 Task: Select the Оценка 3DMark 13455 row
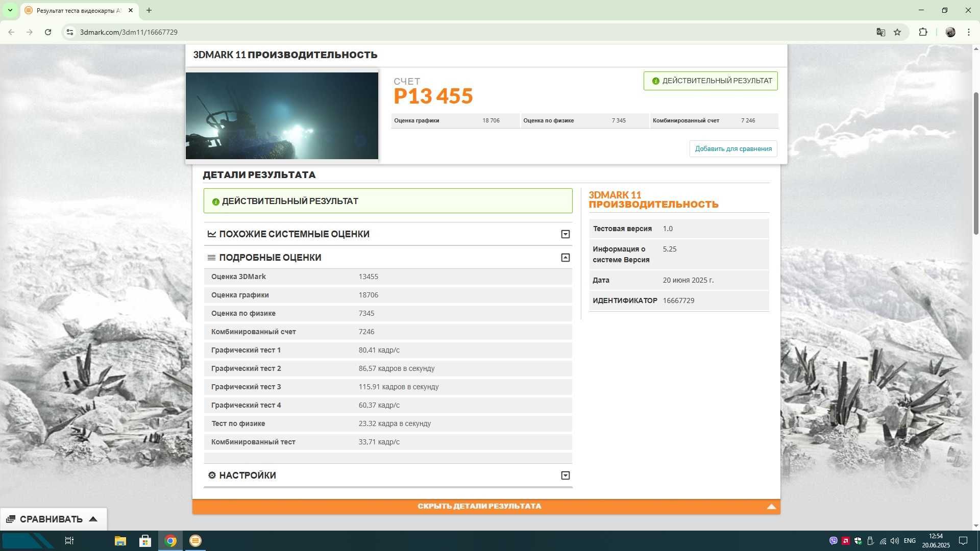388,277
